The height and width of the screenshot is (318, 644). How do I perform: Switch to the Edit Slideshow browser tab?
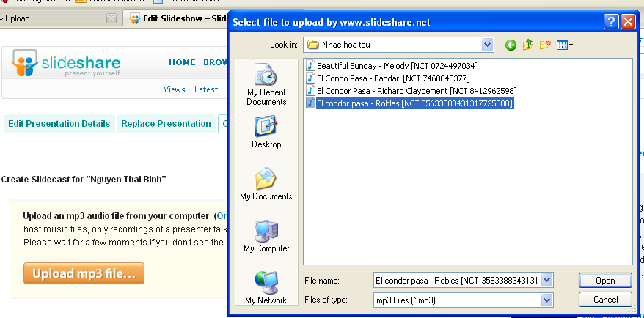177,18
